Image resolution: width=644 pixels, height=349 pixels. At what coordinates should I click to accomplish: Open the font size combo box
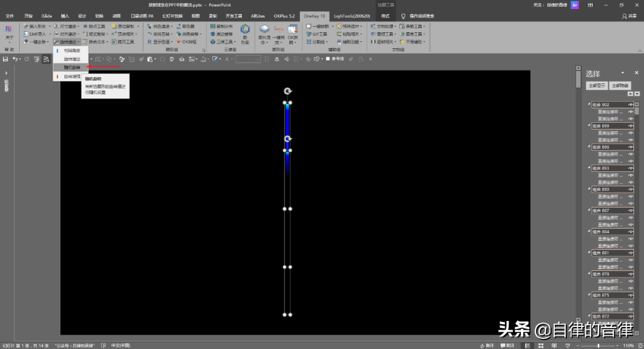[248, 59]
